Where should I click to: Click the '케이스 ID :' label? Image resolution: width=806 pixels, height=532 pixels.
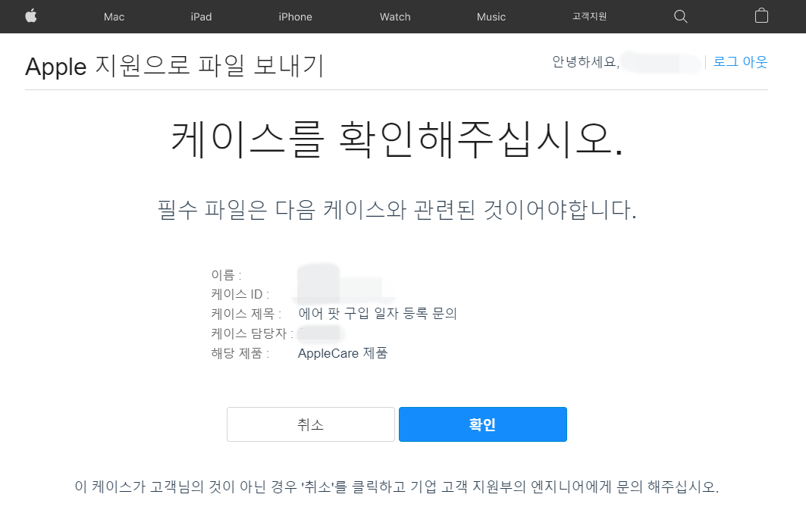240,294
